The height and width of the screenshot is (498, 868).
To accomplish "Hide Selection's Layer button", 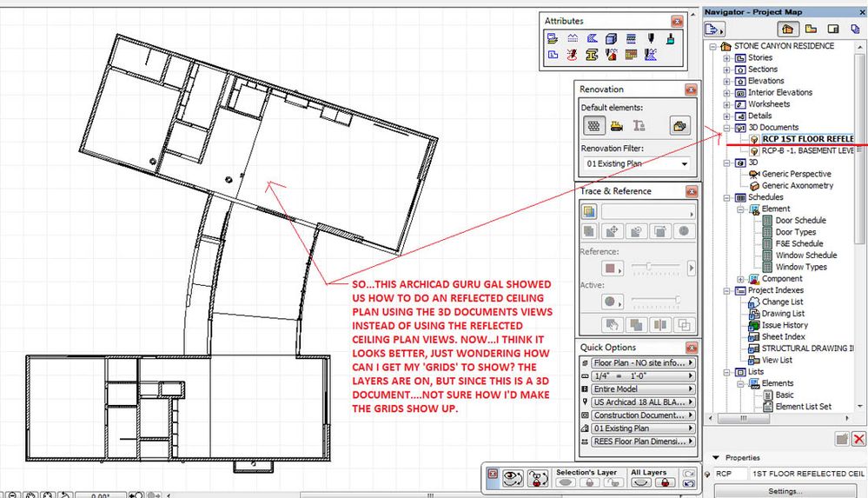I will 565,482.
